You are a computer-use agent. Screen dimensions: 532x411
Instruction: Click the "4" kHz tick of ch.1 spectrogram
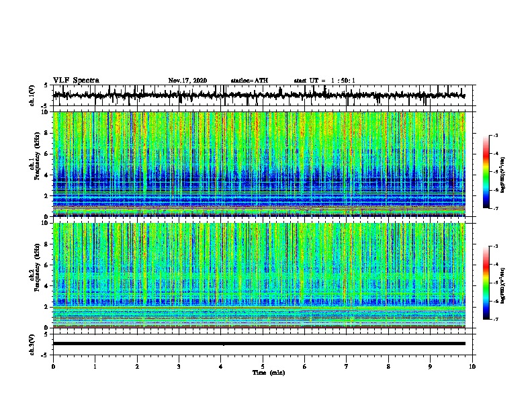[47, 175]
